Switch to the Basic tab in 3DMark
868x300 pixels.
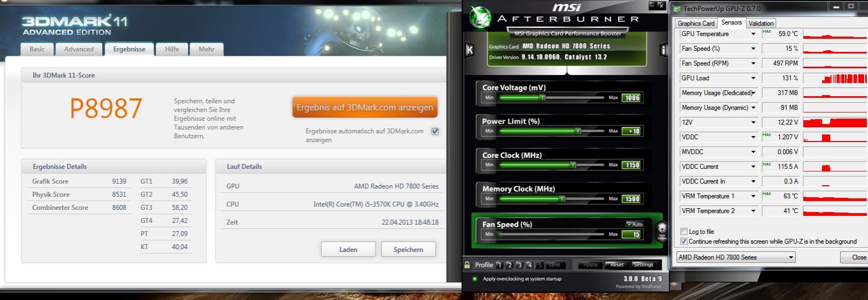tap(37, 49)
